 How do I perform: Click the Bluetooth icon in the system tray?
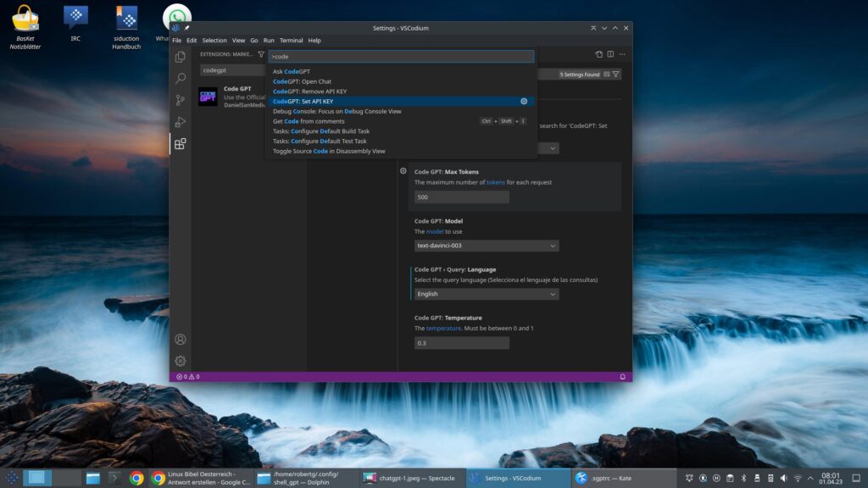click(x=743, y=478)
